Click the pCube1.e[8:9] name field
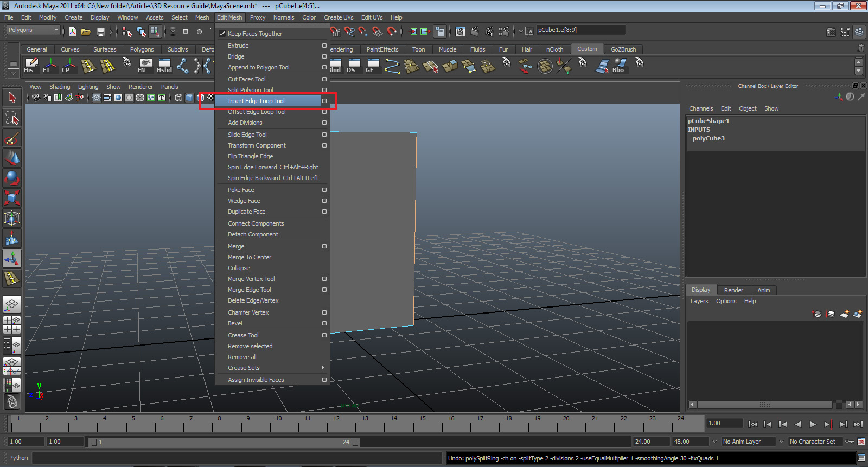 580,30
